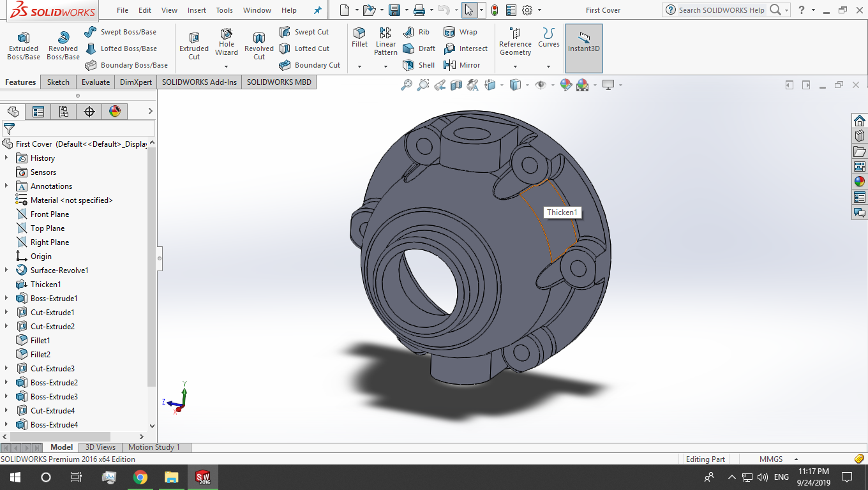868x490 pixels.
Task: Expand Surface-Revolve1 in the feature tree
Action: [6, 270]
